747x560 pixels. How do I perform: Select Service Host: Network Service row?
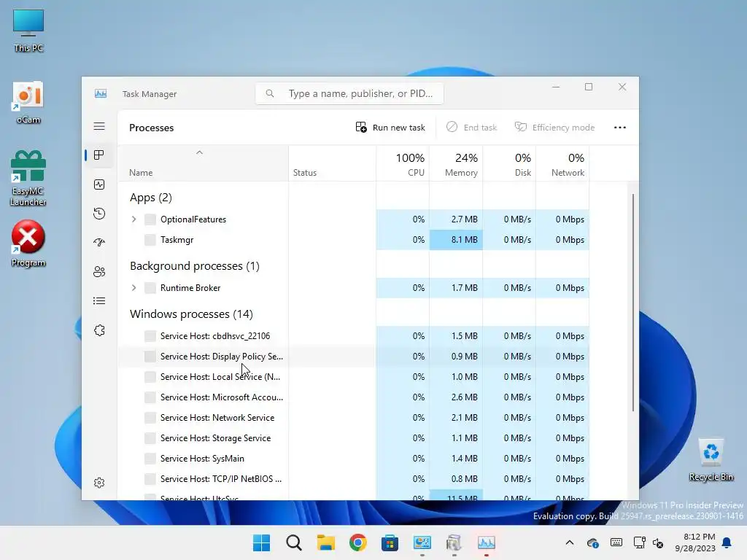[x=354, y=418]
